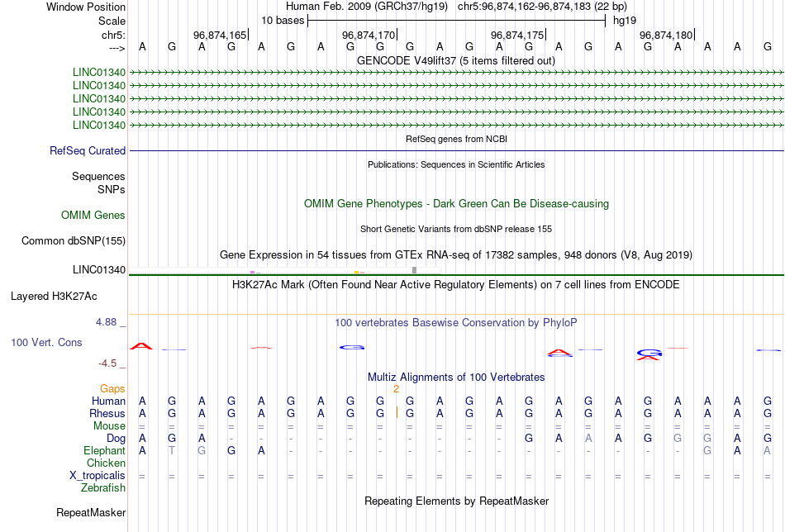
Task: Open the Layered H3K27Ac track label
Action: pyautogui.click(x=54, y=297)
